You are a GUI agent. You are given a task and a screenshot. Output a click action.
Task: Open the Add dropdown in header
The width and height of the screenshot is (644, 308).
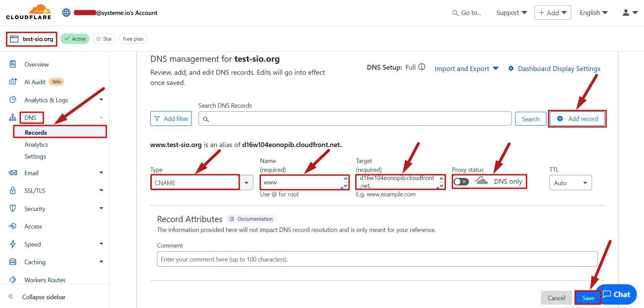[x=553, y=13]
